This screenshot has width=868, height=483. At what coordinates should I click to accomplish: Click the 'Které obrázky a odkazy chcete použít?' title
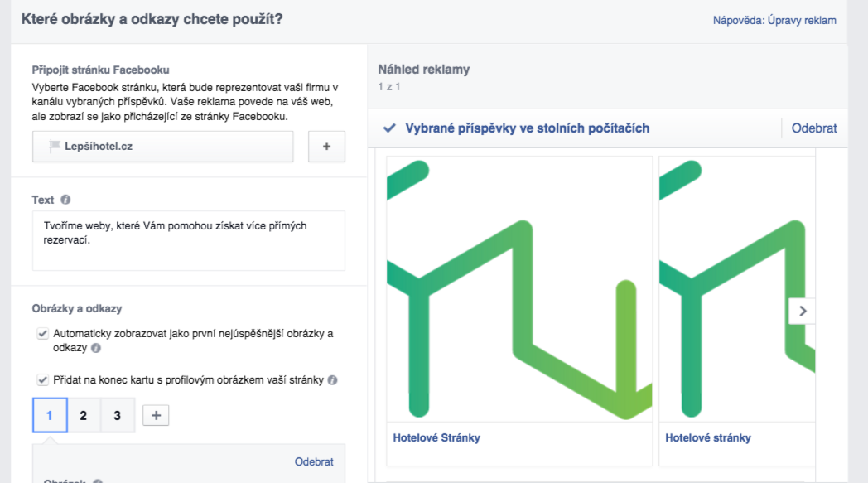152,19
